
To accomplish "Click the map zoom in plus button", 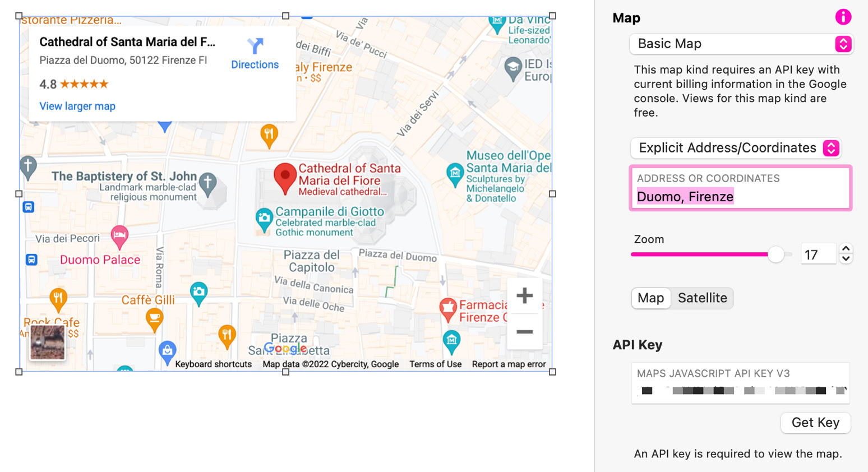I will (524, 295).
